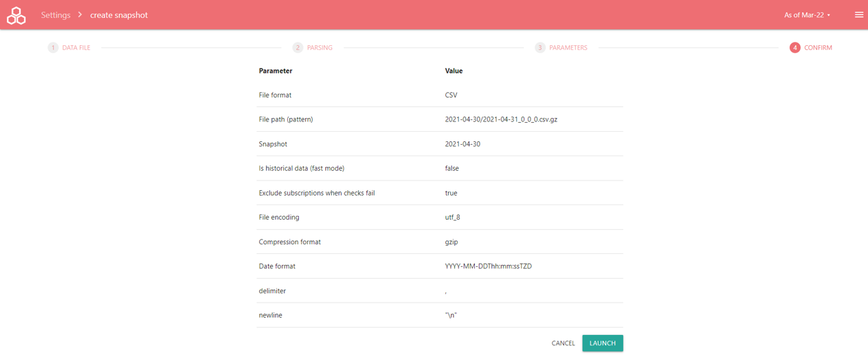Go to the Parameters step
This screenshot has height=361, width=868.
tap(568, 48)
